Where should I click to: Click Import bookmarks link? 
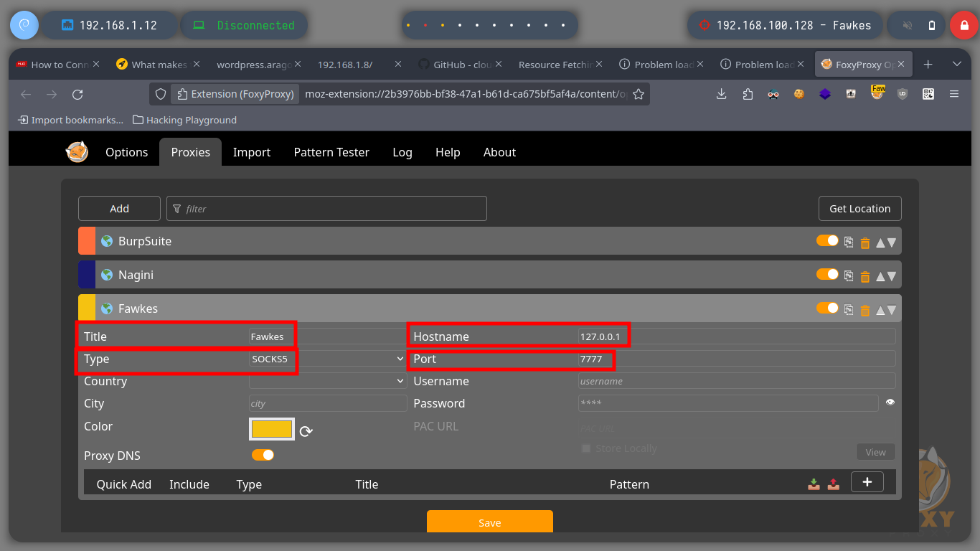[x=70, y=120]
